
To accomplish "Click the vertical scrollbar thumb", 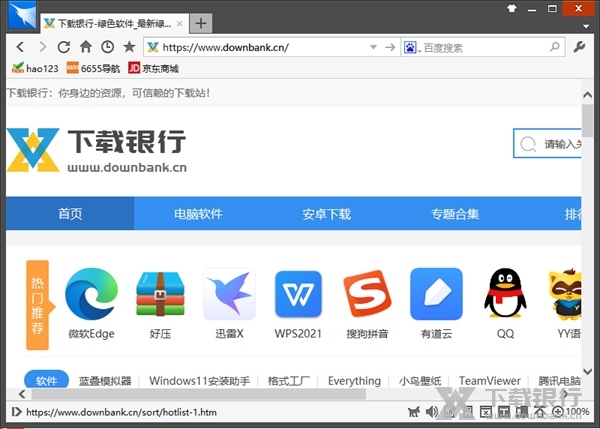I will 587,120.
